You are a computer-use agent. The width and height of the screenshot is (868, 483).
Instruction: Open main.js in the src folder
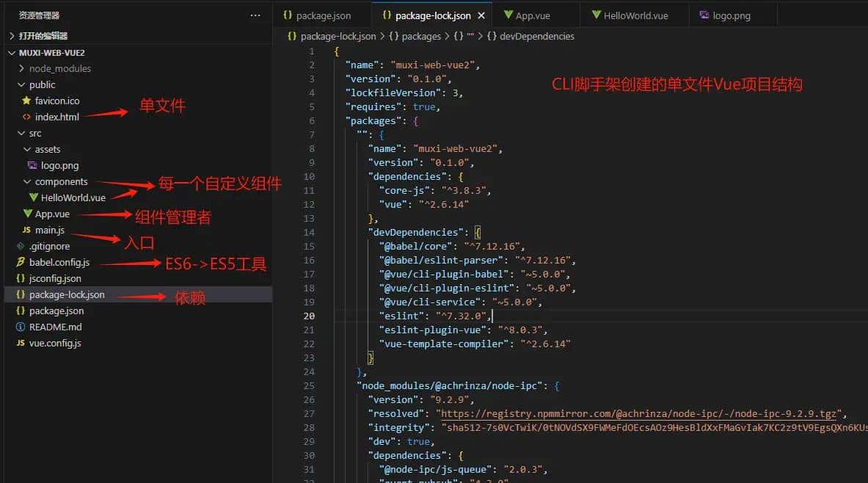48,230
